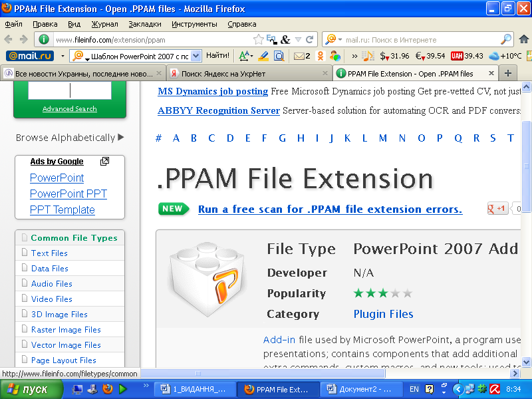Screen dimensions: 532x399
Task: Click the music note toolbar icon
Action: [368, 56]
